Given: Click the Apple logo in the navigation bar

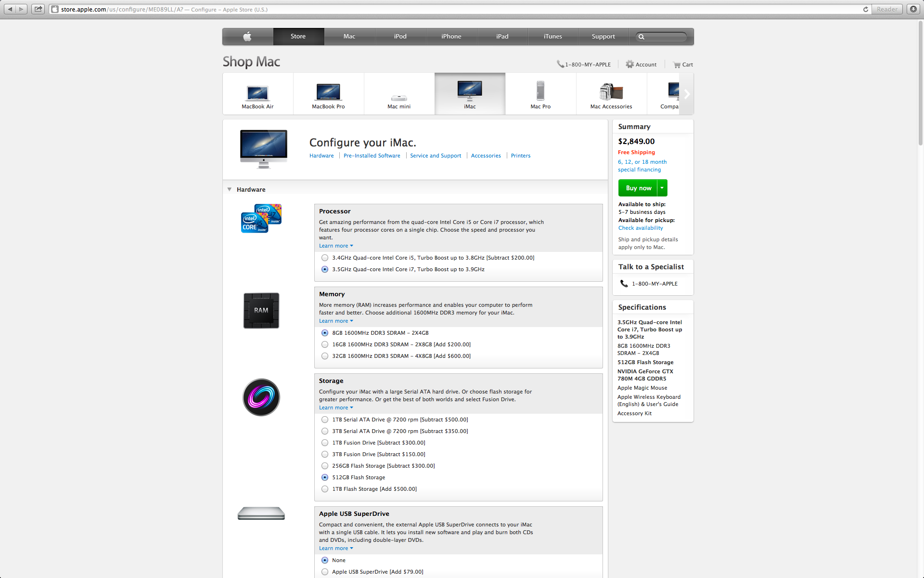Looking at the screenshot, I should tap(247, 37).
